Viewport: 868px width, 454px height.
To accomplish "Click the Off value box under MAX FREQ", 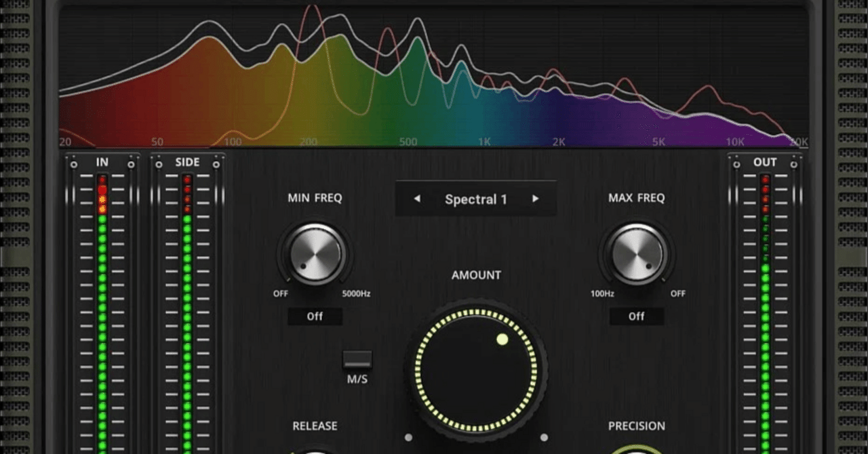I will coord(636,316).
